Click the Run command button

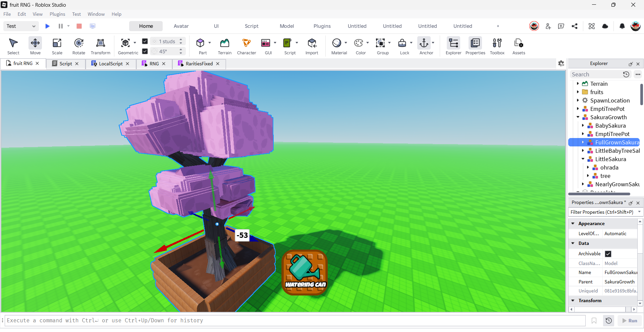(630, 321)
